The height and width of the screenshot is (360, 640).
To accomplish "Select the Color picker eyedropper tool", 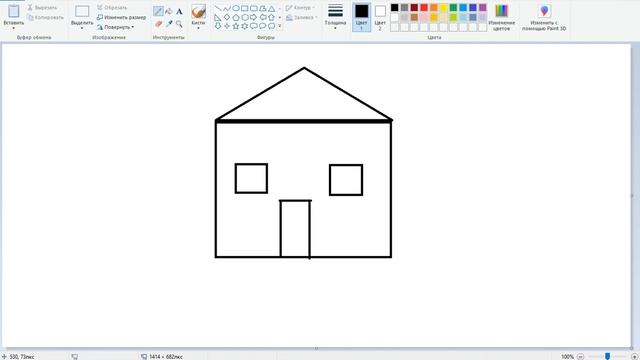I will pos(169,24).
